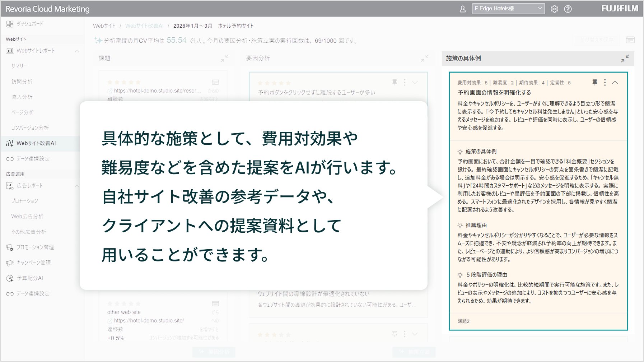Select the 課題2 section at panel bottom

(x=463, y=321)
